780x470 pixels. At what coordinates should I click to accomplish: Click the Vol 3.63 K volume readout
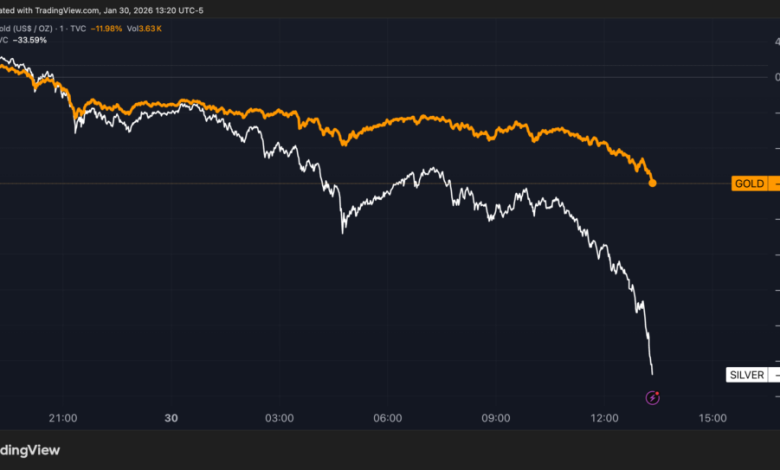tap(144, 29)
